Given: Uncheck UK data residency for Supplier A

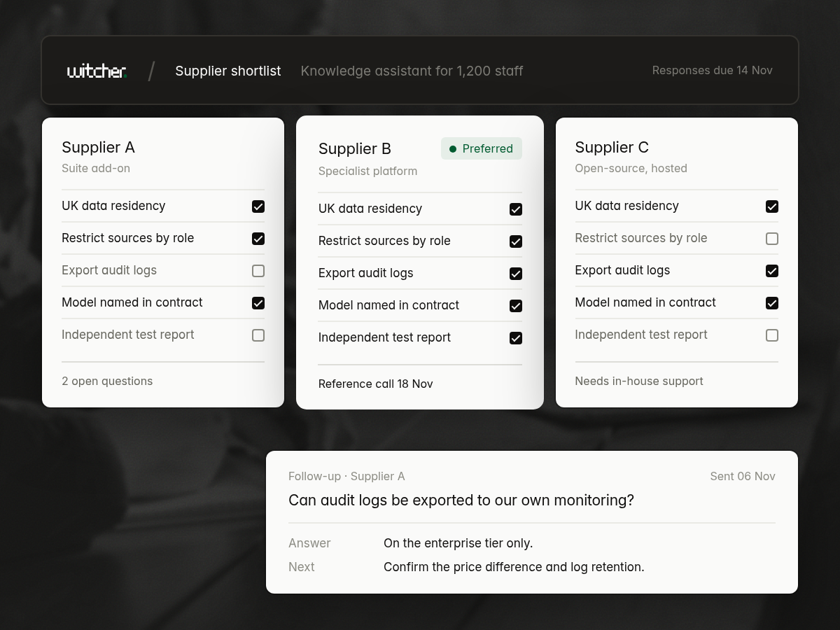Looking at the screenshot, I should [x=258, y=206].
